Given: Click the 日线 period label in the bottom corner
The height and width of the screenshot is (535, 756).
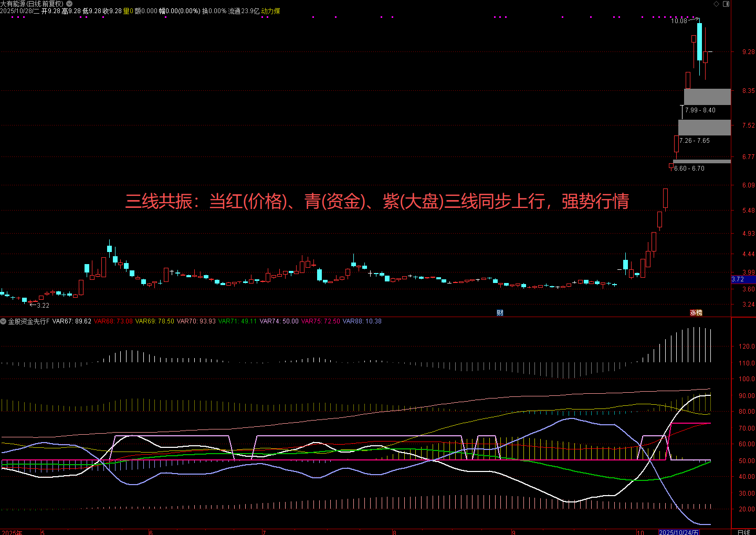Looking at the screenshot, I should click(x=744, y=532).
